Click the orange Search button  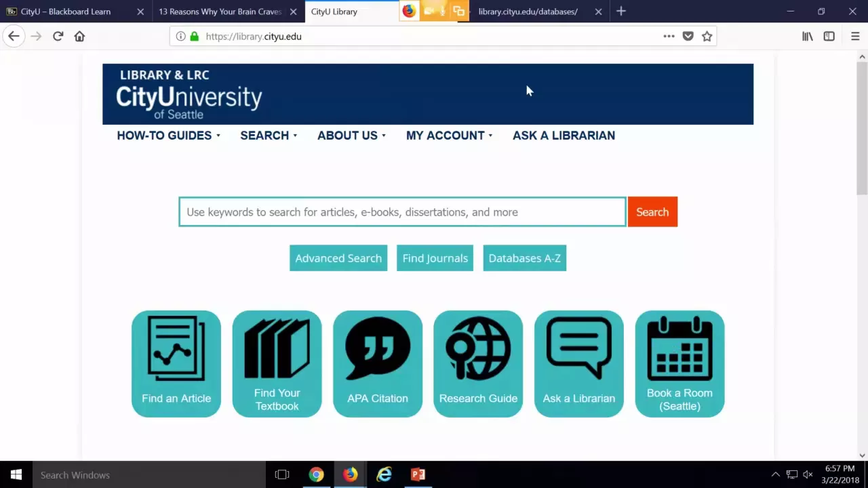point(652,212)
